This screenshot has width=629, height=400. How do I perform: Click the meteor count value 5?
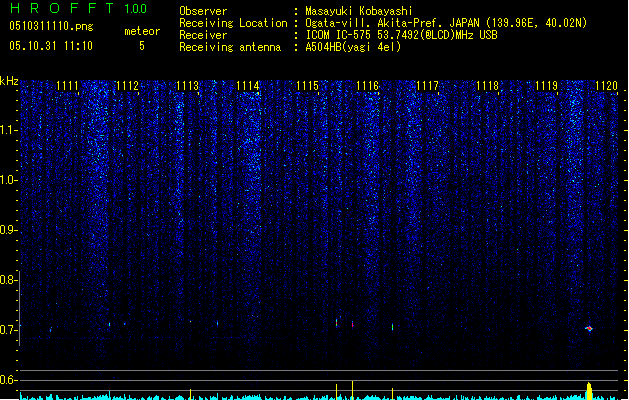click(142, 46)
